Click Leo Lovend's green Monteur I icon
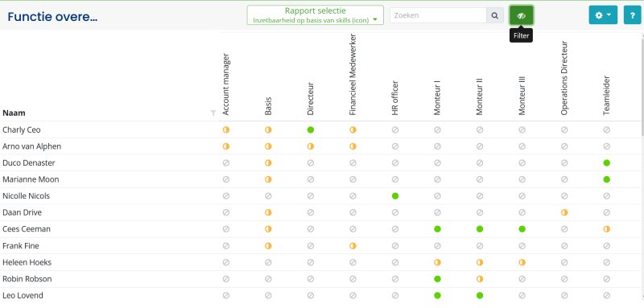Screen dimensions: 644x308 pos(437,295)
